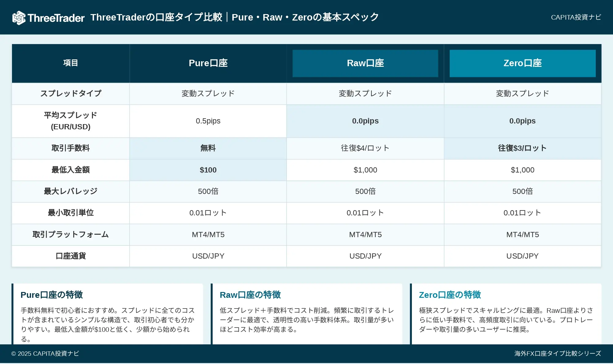
Task: Click the 海外FX口座タイプ比較シリーズ footer text
Action: [558, 354]
